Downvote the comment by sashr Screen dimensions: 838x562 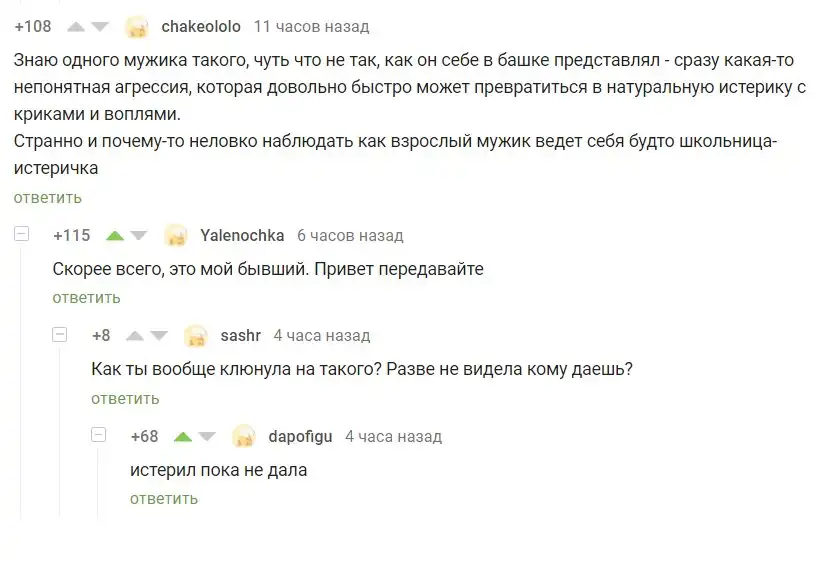159,336
